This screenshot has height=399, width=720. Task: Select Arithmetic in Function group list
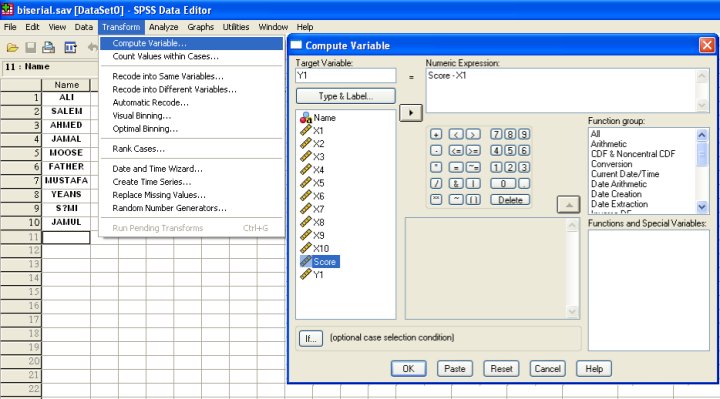pyautogui.click(x=608, y=144)
